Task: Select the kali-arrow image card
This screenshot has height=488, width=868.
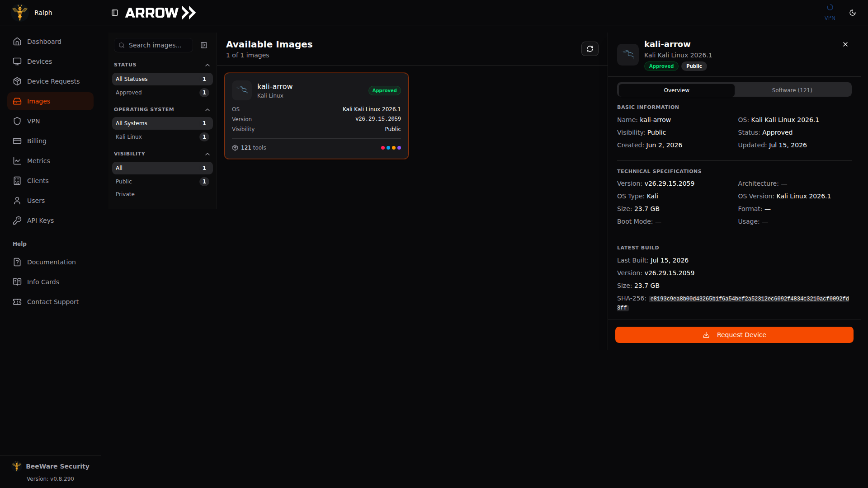Action: point(316,116)
